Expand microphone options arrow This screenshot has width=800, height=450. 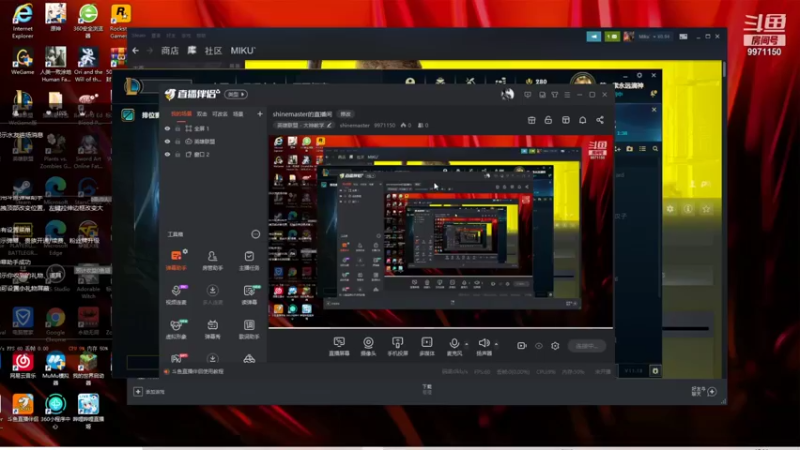466,344
